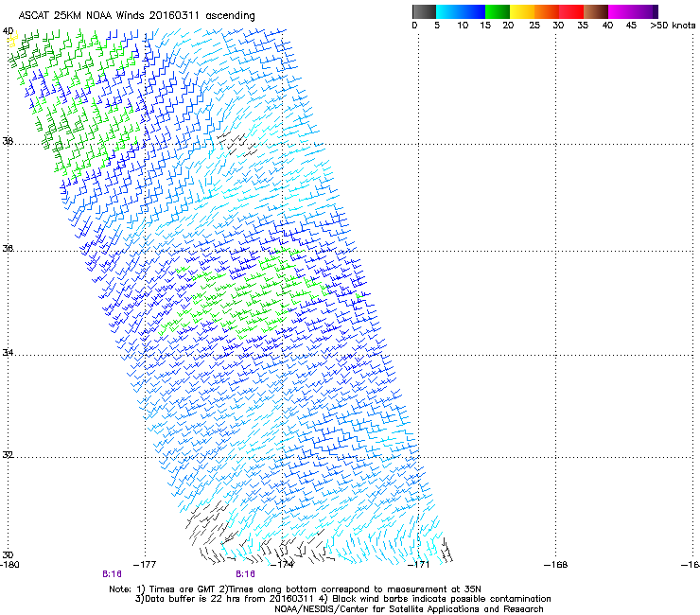This screenshot has height=615, width=700.
Task: Click the NOAA/NESDIS credit line
Action: pos(409,609)
